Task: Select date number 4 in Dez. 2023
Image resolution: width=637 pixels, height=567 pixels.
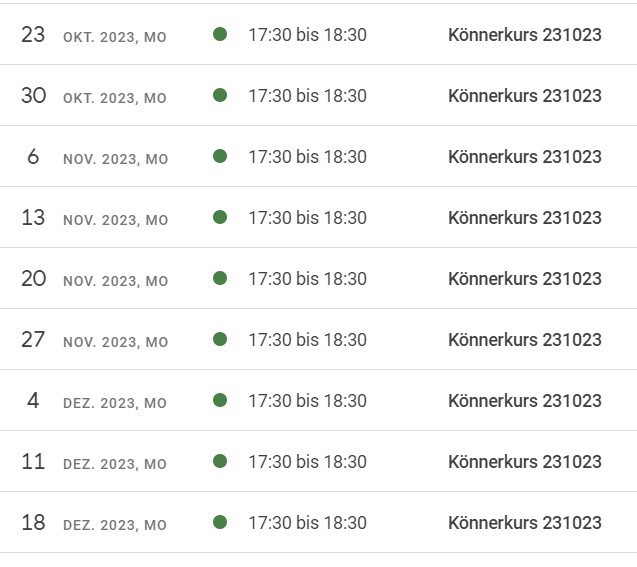Action: (33, 400)
